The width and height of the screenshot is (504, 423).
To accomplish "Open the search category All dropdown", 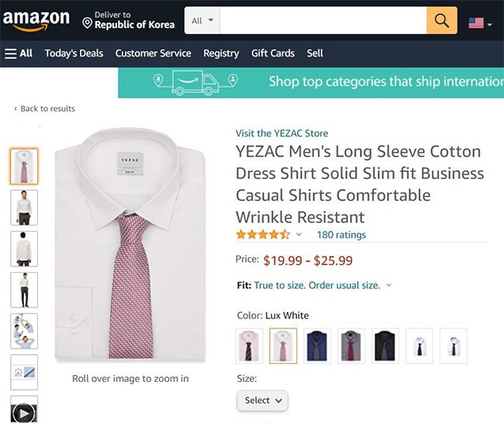I will 202,20.
